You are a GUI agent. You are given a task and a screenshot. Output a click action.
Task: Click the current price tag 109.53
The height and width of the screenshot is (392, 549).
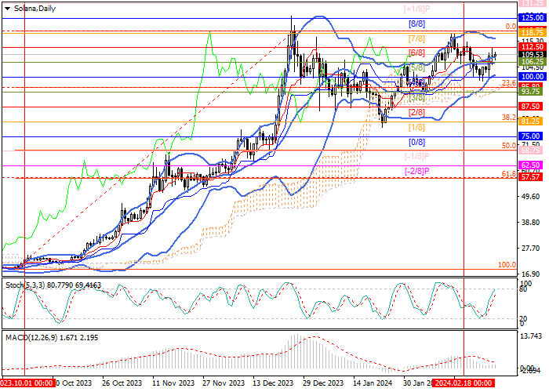(532, 55)
